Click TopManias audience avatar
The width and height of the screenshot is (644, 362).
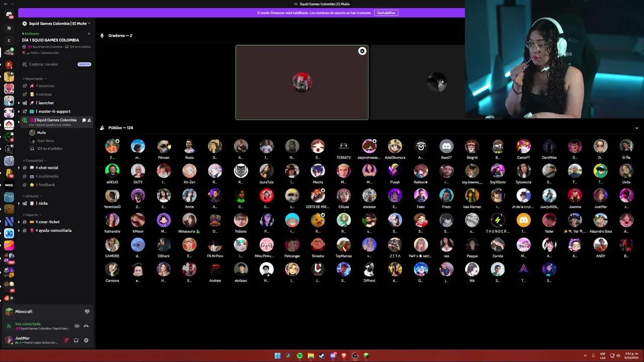[344, 245]
